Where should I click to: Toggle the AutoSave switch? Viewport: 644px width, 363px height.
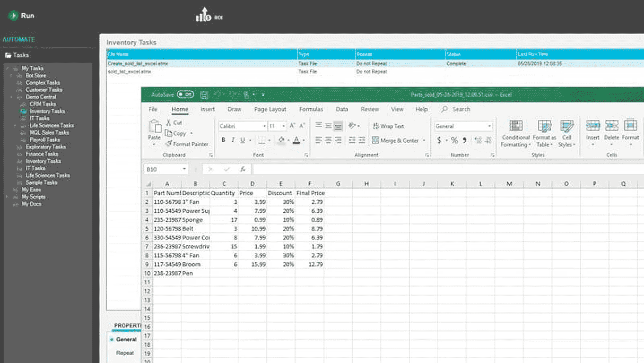click(x=185, y=95)
